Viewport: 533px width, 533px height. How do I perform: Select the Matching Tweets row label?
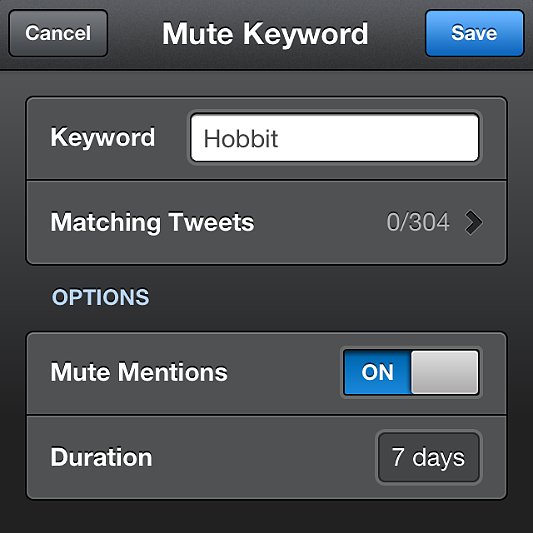point(152,223)
